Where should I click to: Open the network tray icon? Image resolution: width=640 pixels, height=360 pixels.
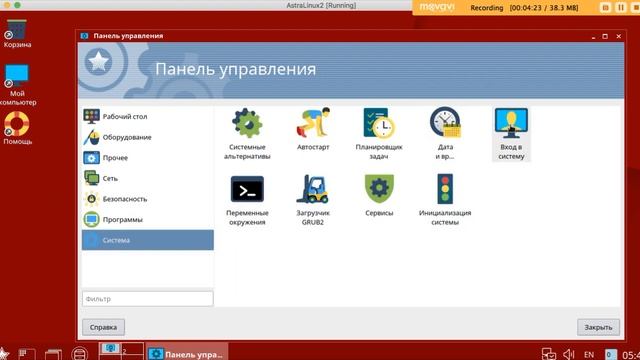(548, 354)
